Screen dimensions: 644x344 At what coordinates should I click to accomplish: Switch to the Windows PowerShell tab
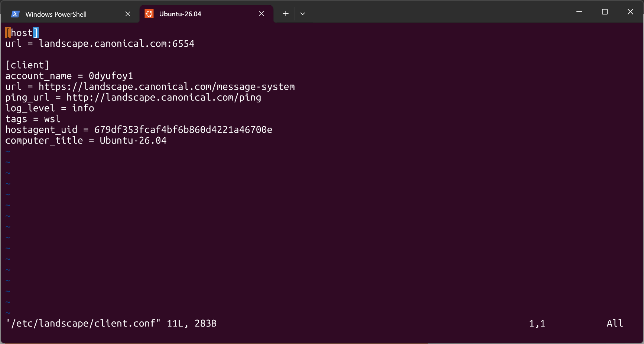tap(56, 14)
